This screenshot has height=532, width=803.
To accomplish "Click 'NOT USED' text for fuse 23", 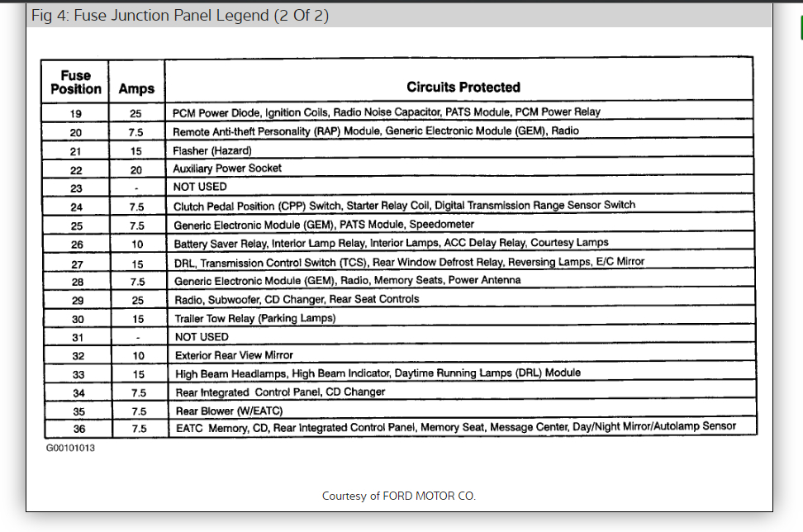I will coord(200,187).
